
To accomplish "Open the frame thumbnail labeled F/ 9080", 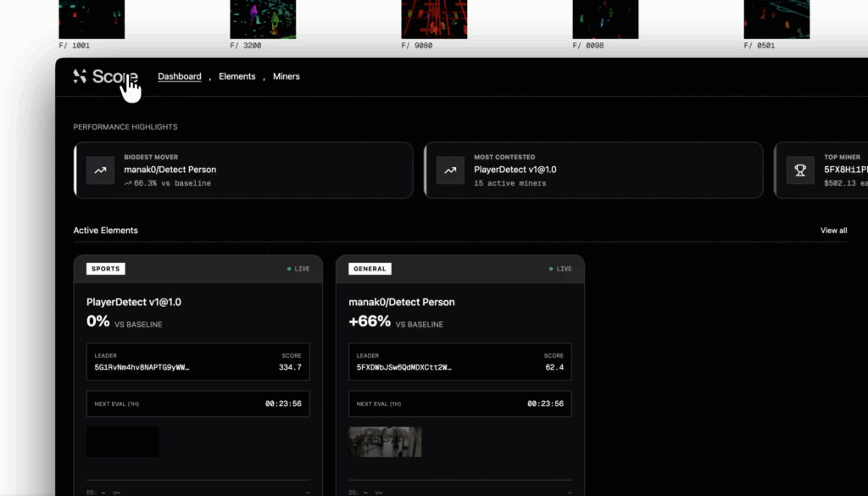I will pyautogui.click(x=434, y=19).
